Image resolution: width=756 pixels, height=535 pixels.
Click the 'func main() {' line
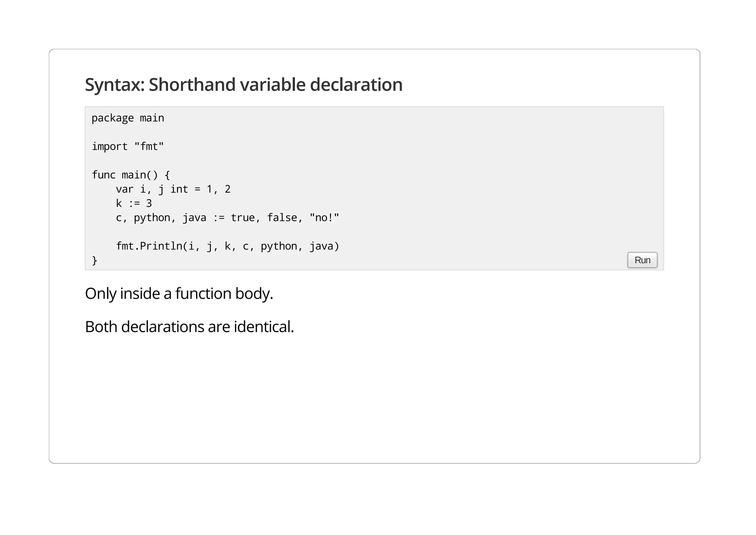[131, 175]
